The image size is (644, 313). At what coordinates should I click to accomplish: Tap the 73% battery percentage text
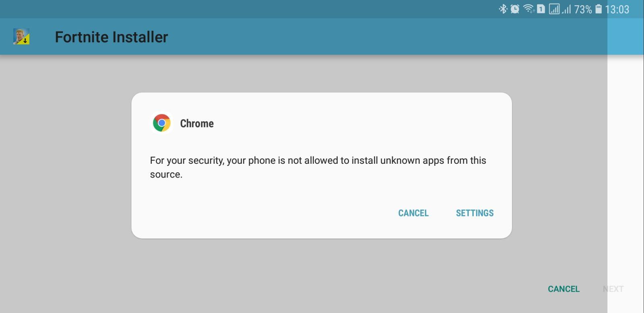pyautogui.click(x=583, y=9)
